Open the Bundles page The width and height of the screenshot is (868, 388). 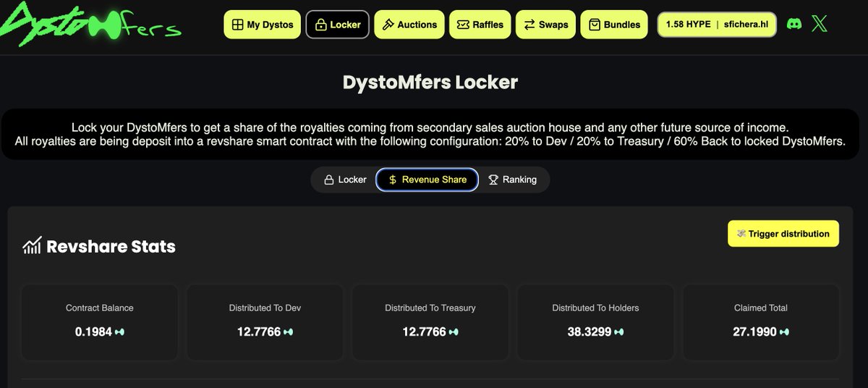point(614,25)
